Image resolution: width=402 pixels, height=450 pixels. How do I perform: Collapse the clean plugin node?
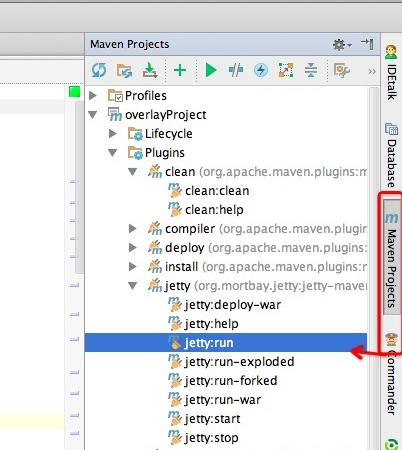pyautogui.click(x=133, y=172)
